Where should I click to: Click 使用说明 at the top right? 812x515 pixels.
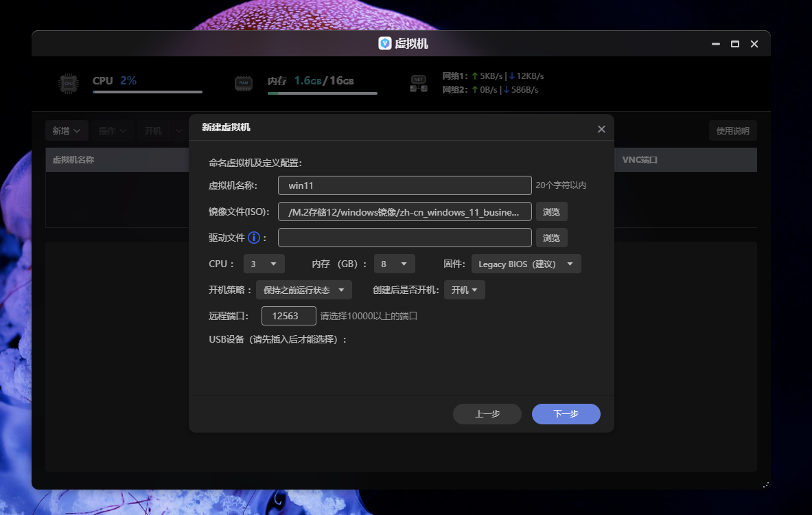732,130
